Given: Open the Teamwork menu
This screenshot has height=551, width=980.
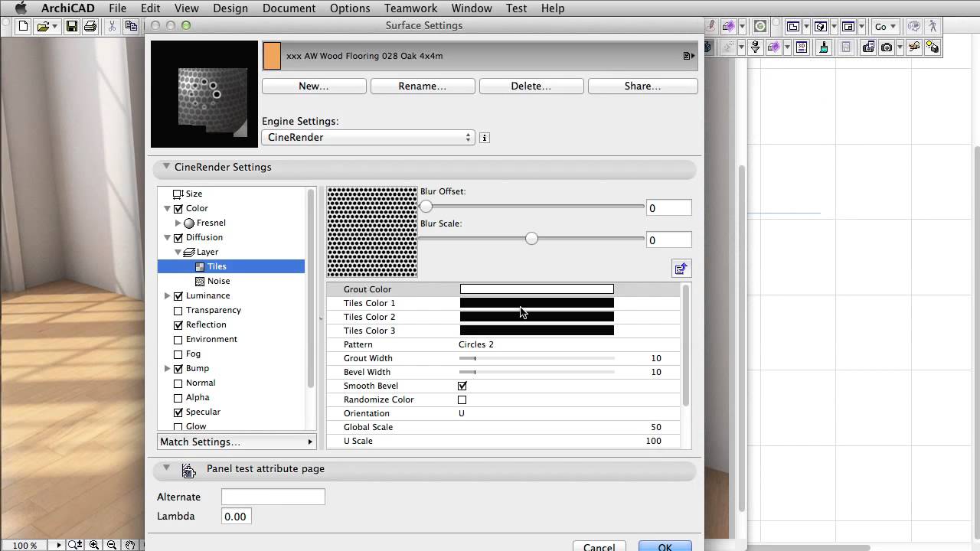Looking at the screenshot, I should (x=410, y=8).
